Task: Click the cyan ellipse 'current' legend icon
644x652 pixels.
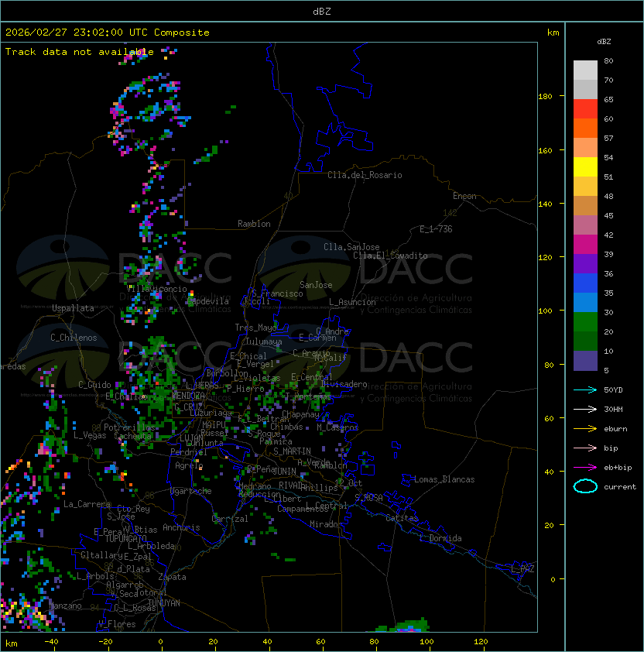Action: (585, 487)
